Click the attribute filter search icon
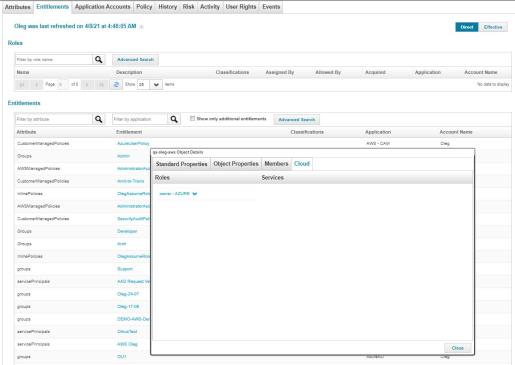The width and height of the screenshot is (515, 365). tap(99, 119)
